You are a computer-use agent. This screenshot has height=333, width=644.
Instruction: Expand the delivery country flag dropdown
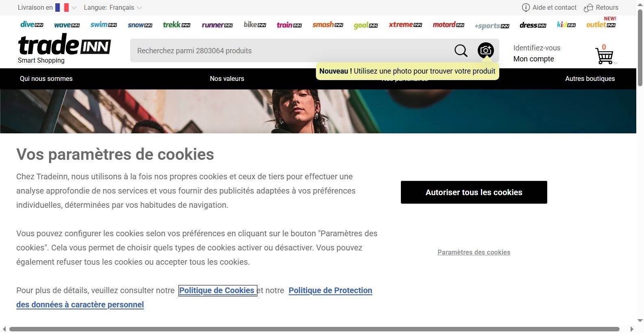pyautogui.click(x=66, y=7)
